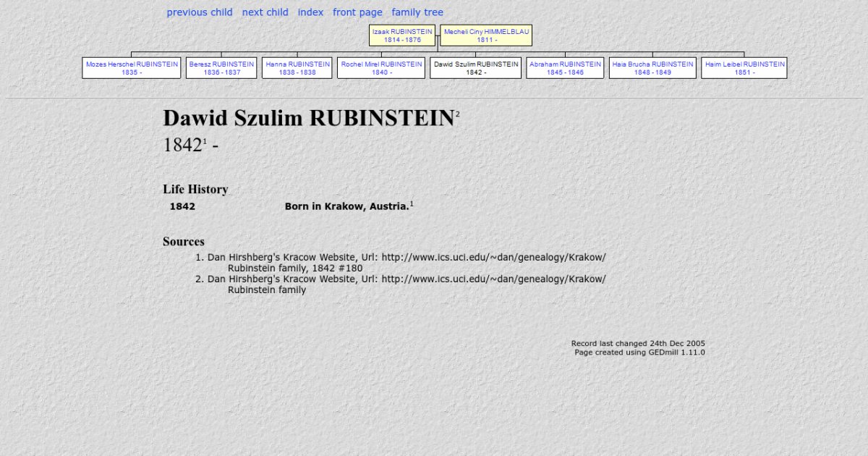Viewport: 868px width, 456px height.
Task: Click the current Dawid Szulim RUBINSTEIN box
Action: click(476, 68)
